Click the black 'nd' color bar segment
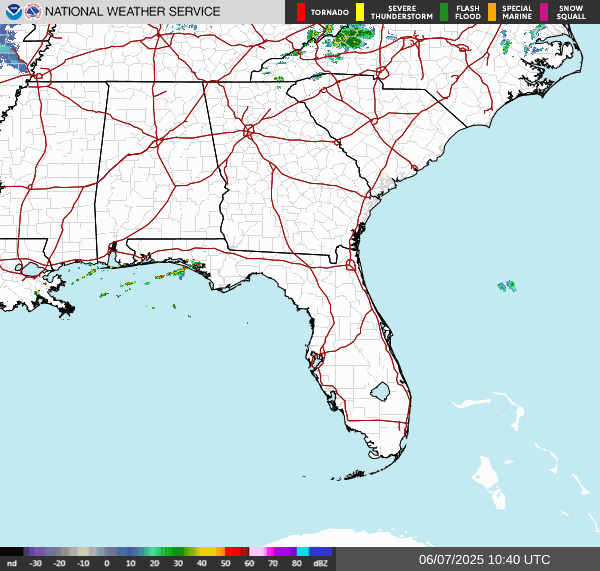 click(12, 551)
